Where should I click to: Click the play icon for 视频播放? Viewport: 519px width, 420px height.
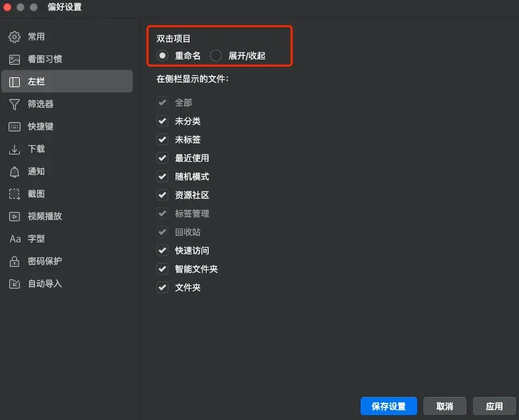[x=15, y=217]
